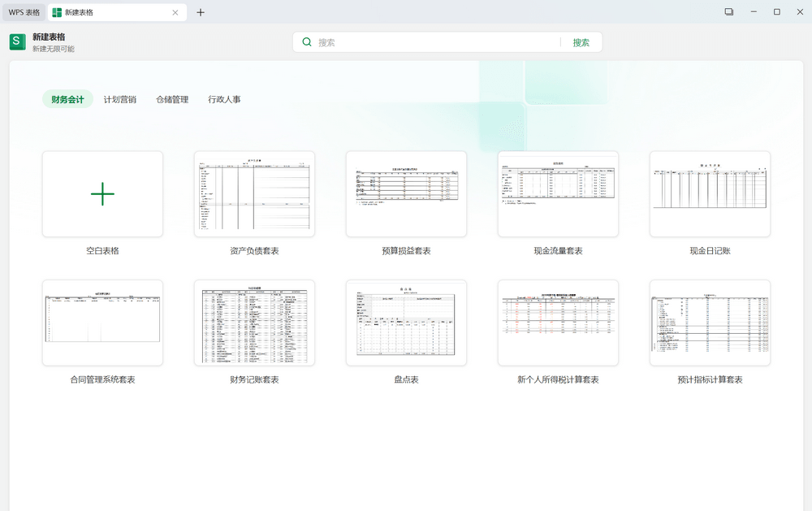Click the 财务会计 highlighted category pill

point(67,99)
